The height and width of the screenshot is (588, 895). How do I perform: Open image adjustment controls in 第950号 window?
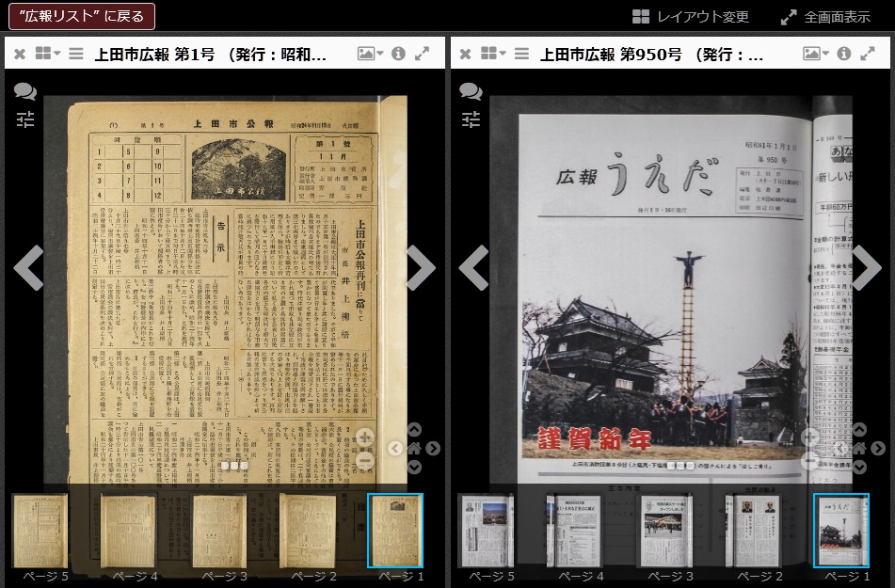[x=471, y=119]
